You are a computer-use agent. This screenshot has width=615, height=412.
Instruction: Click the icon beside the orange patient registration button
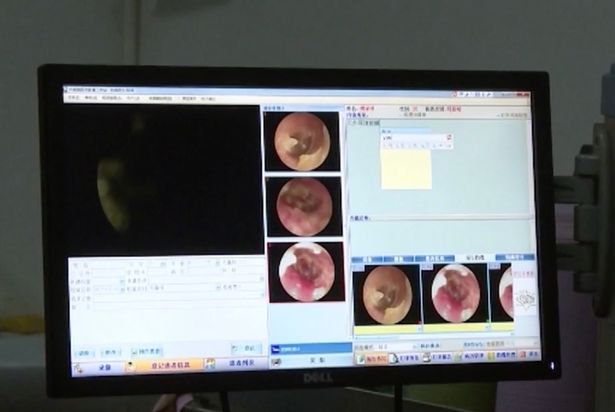pyautogui.click(x=131, y=366)
